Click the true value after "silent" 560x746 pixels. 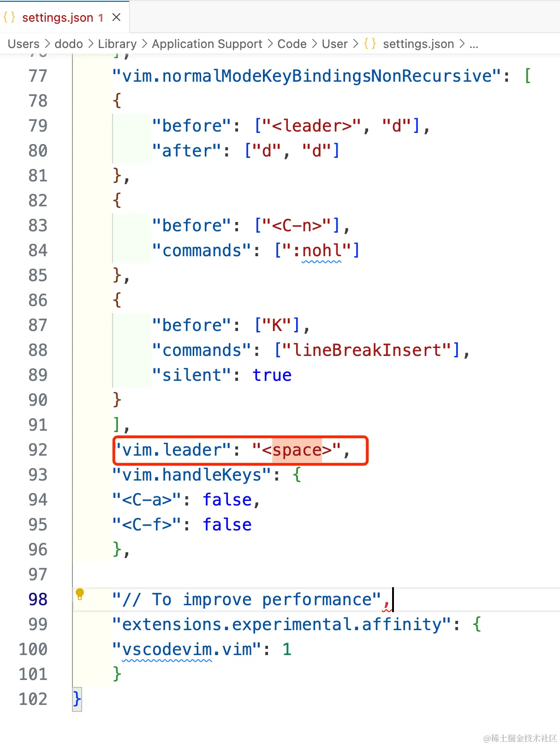click(272, 375)
